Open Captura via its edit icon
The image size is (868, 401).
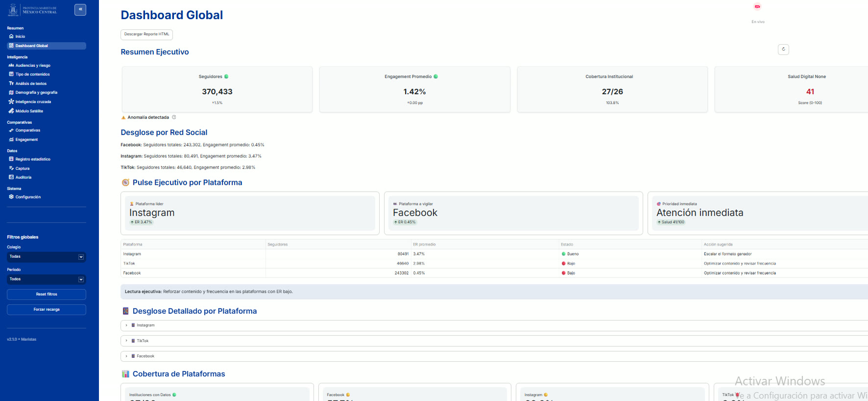(11, 168)
